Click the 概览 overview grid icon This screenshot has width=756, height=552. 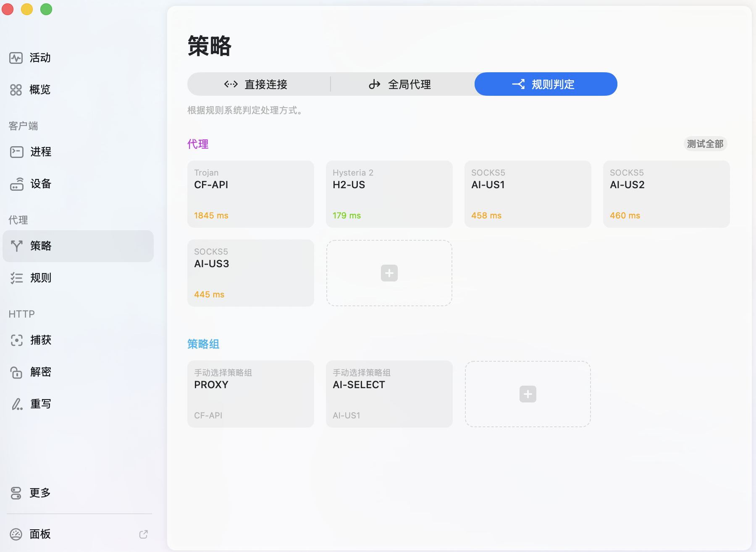tap(16, 90)
